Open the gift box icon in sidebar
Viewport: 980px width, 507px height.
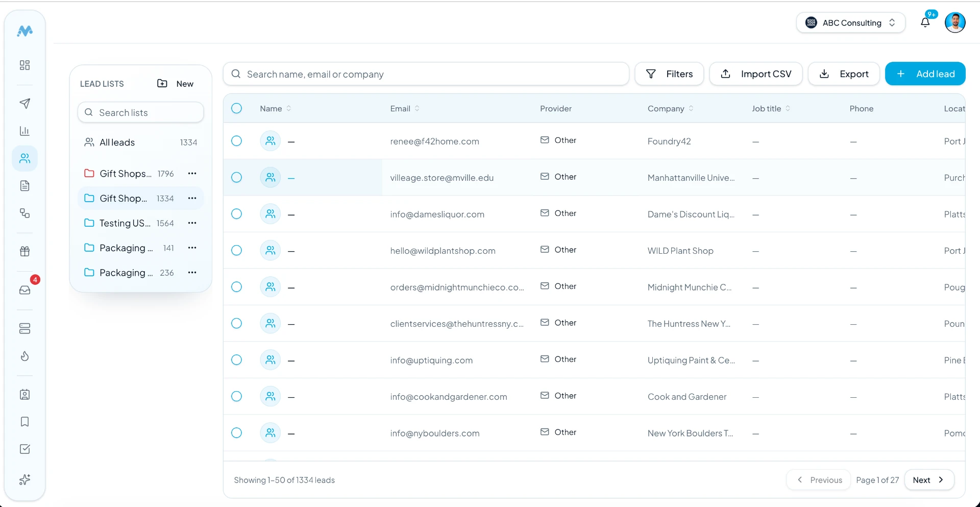24,251
